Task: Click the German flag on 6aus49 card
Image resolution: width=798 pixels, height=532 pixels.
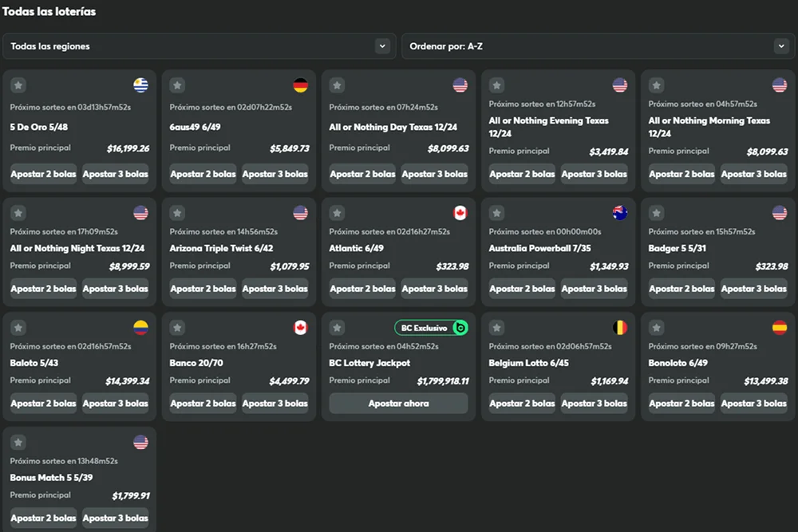Action: 300,85
